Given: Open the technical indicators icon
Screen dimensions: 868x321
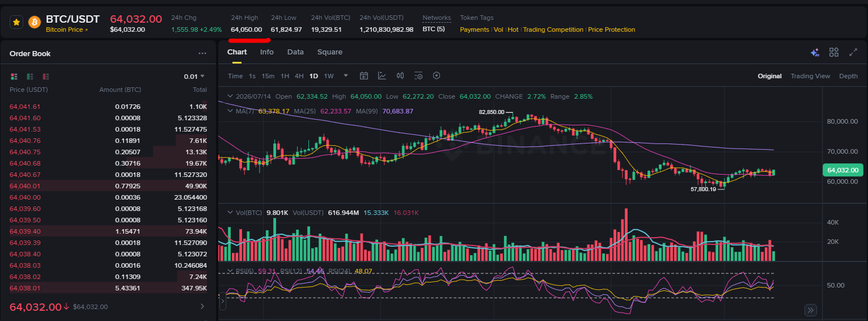Looking at the screenshot, I should pos(382,75).
